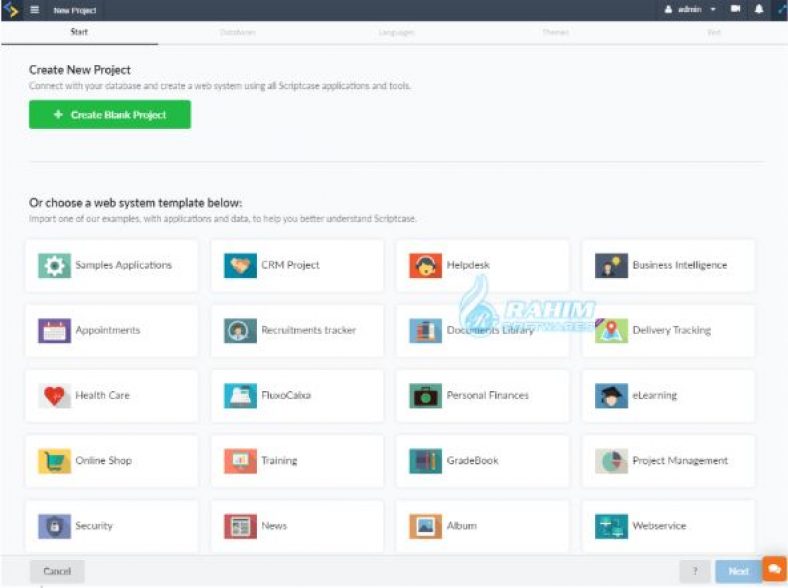Click the Webservice label
The height and width of the screenshot is (588, 788).
click(659, 526)
